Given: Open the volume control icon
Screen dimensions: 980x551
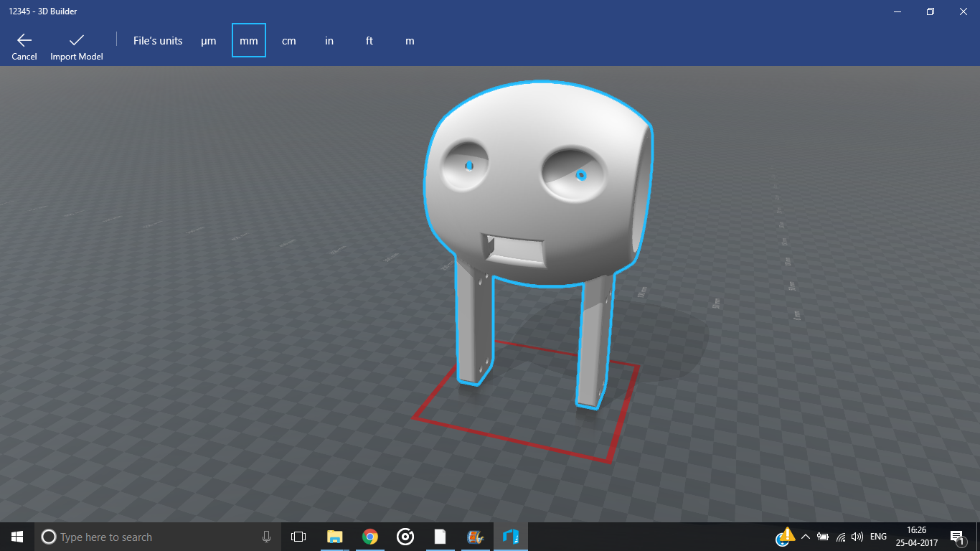Looking at the screenshot, I should (x=857, y=537).
